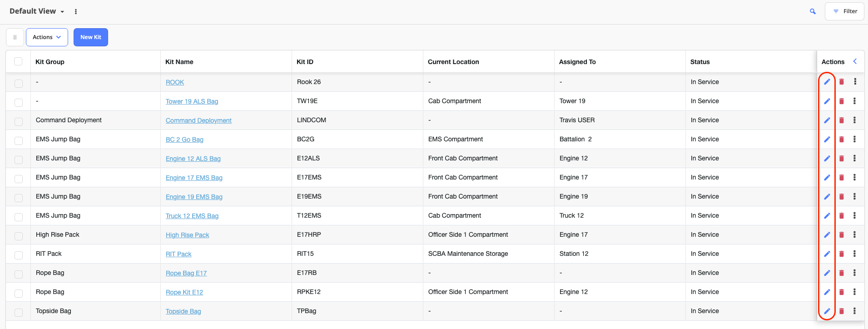Edit the Tower 19 ALS Bag kit

tap(827, 101)
